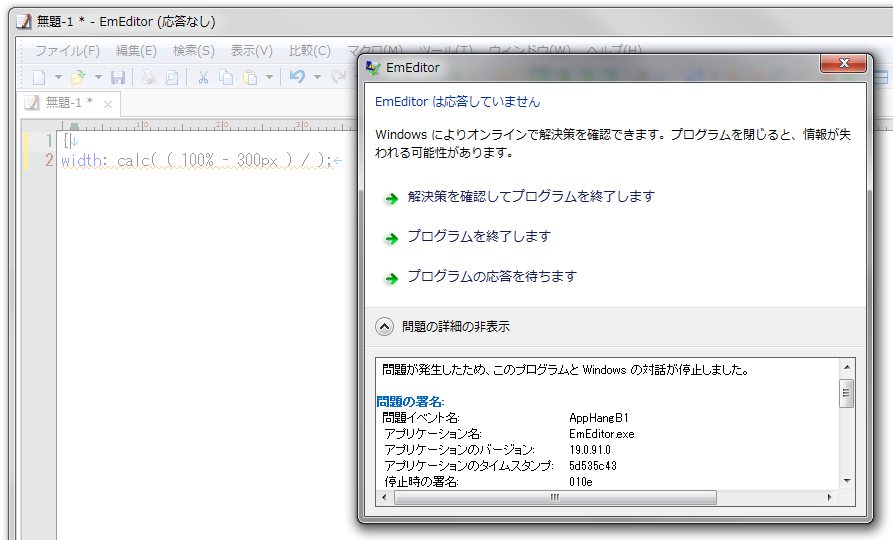This screenshot has width=893, height=540.
Task: Open the 編集(E) menu
Action: click(x=136, y=51)
